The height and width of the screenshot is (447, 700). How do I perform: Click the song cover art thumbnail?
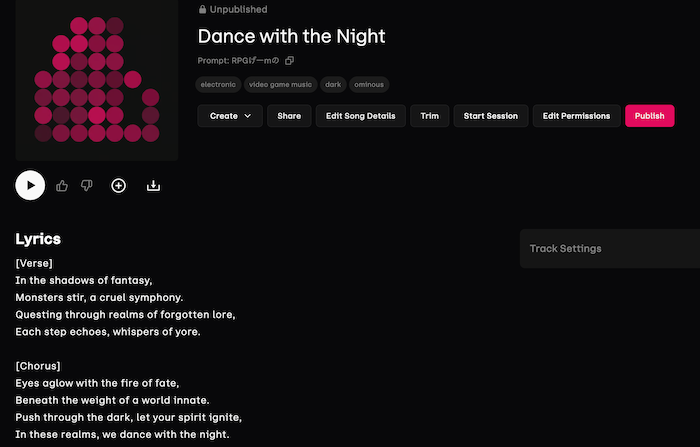click(97, 80)
